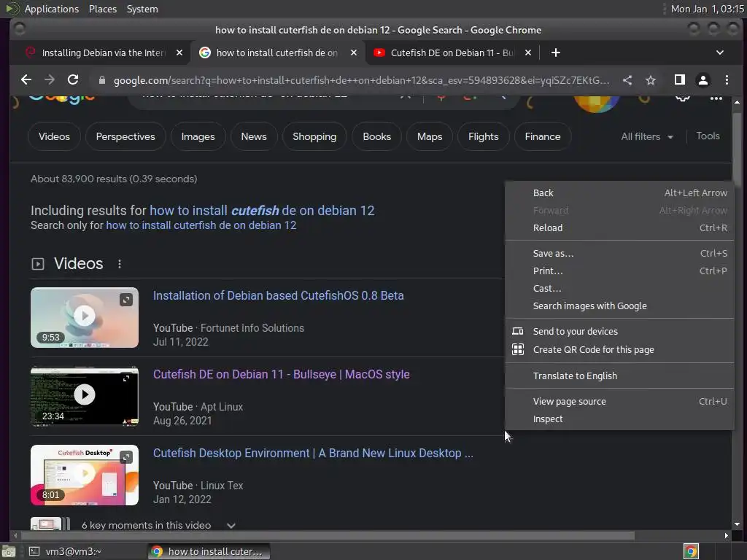Click the site lock icon in address bar
Image resolution: width=747 pixels, height=560 pixels.
(101, 80)
